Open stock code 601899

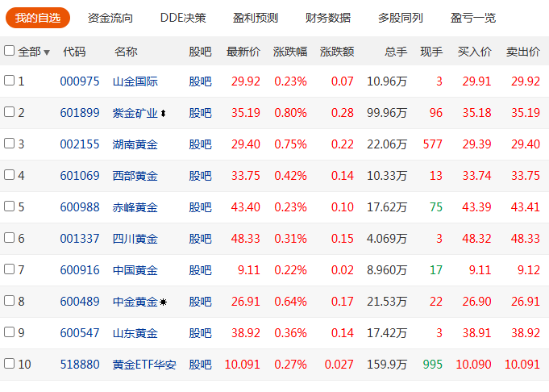pyautogui.click(x=80, y=113)
